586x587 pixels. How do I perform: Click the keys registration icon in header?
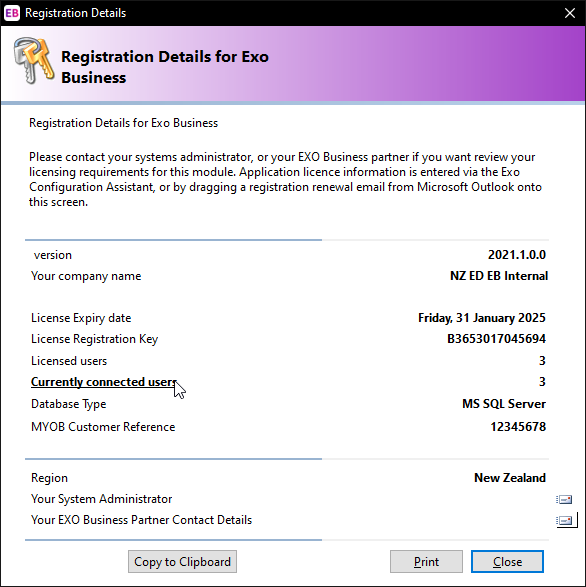(x=34, y=60)
